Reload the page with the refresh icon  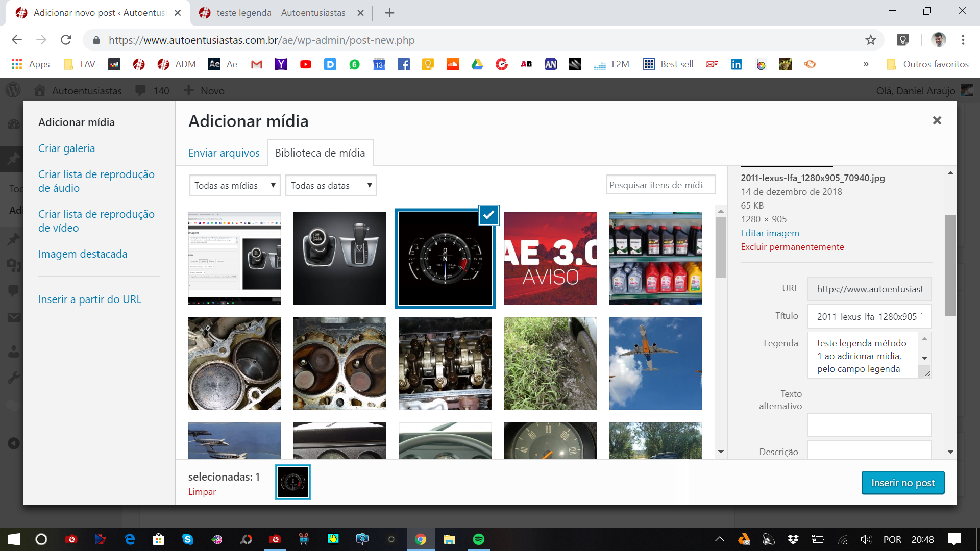coord(66,40)
